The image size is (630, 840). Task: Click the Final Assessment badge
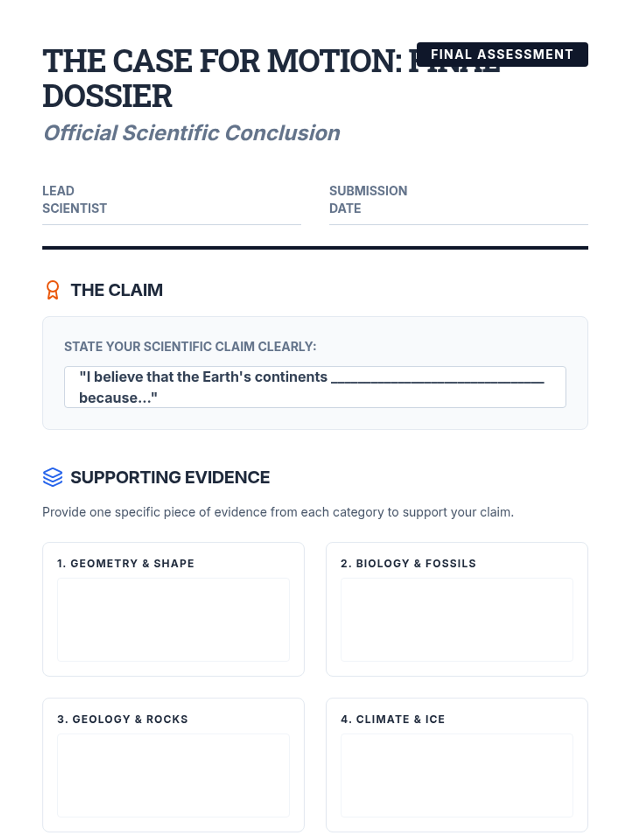click(502, 55)
